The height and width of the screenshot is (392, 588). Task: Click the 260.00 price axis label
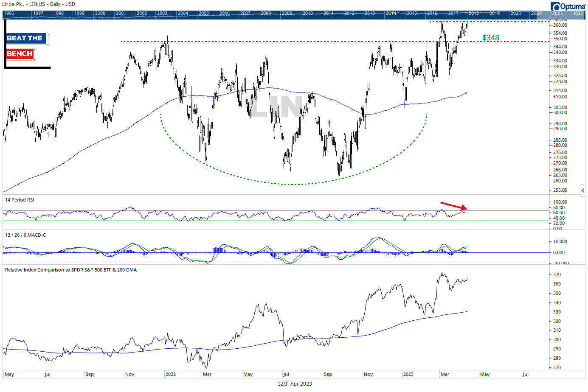tap(560, 181)
